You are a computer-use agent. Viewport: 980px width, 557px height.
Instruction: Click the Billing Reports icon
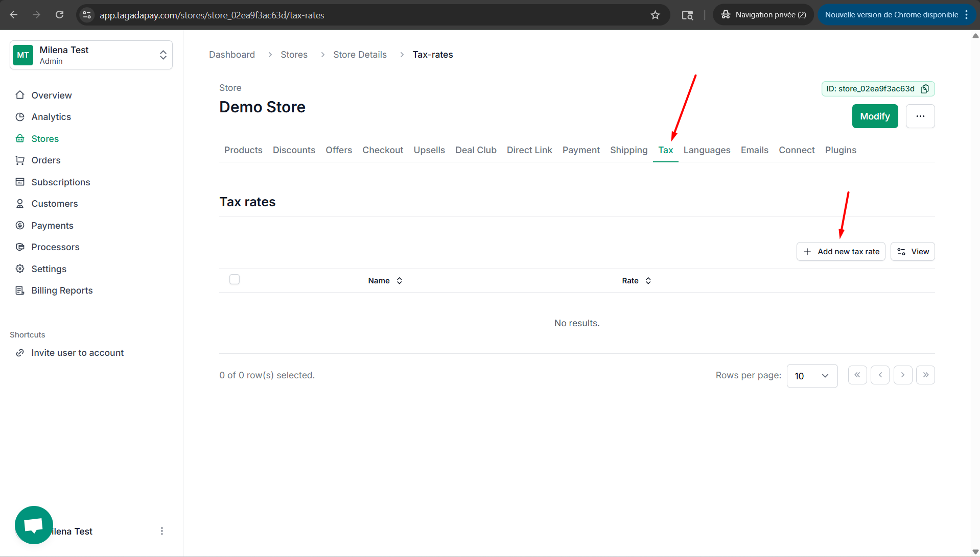20,290
